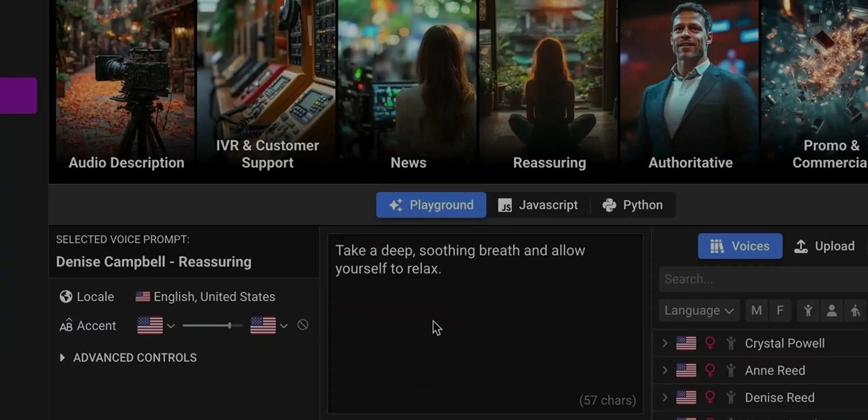Select the Denise Reed voice
Screen dimensions: 868x420
click(x=780, y=397)
